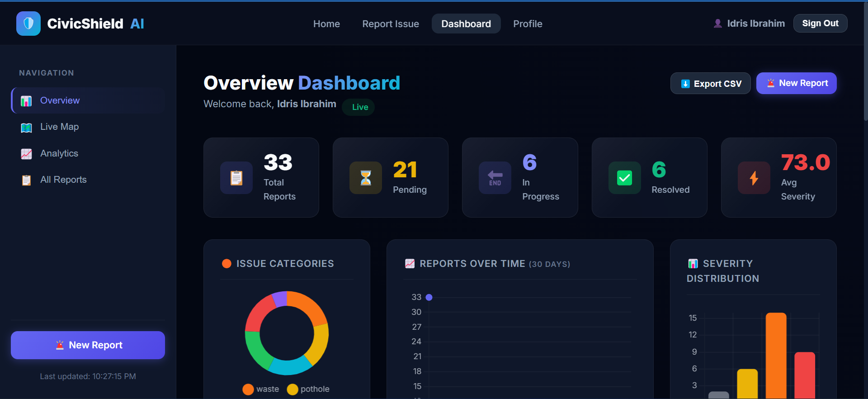Click the waste legend label
The image size is (868, 399).
pos(268,389)
